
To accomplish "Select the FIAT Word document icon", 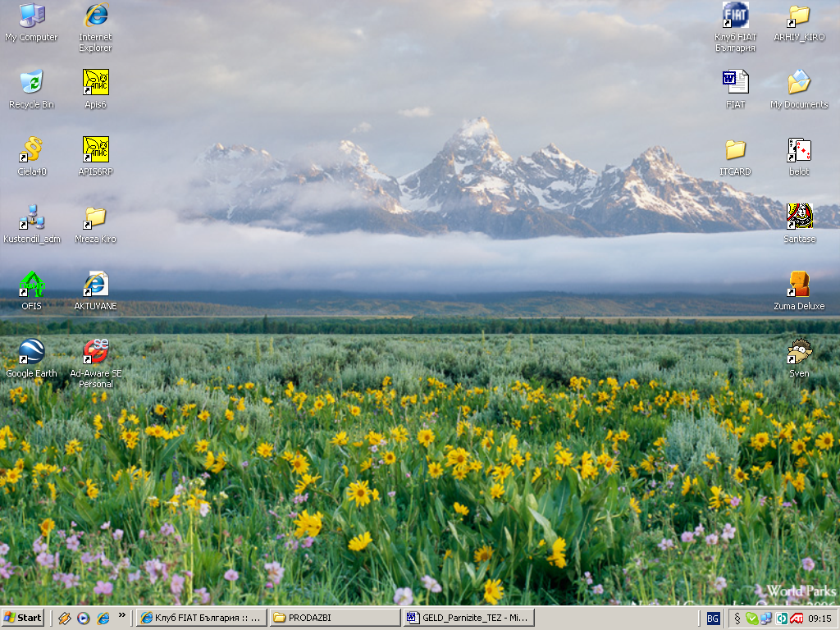I will (735, 83).
